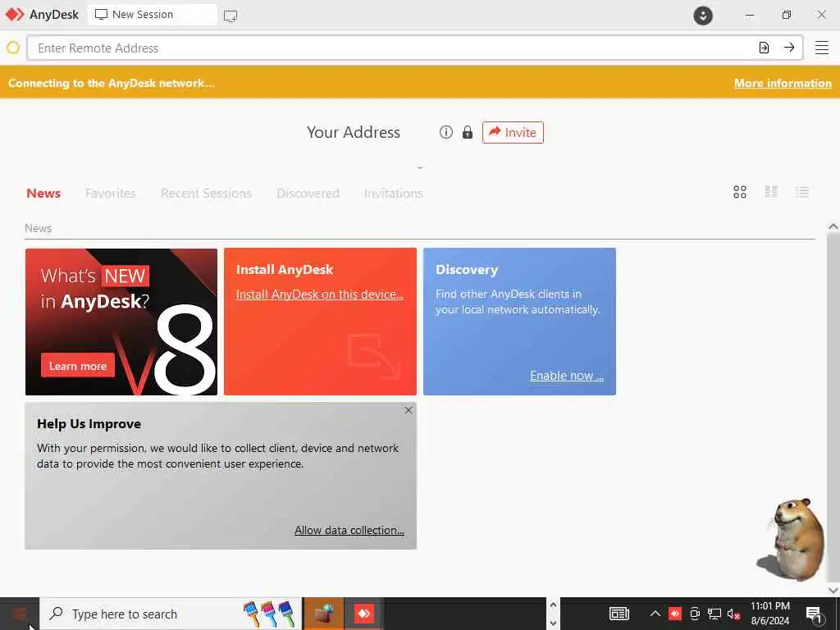The height and width of the screenshot is (630, 840).
Task: Click Enable now on Discovery card
Action: tap(567, 376)
